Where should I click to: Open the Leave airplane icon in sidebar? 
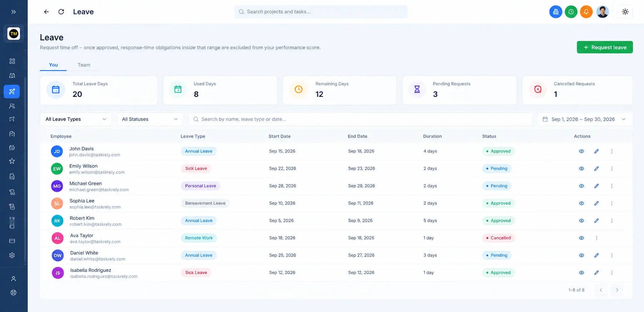12,91
